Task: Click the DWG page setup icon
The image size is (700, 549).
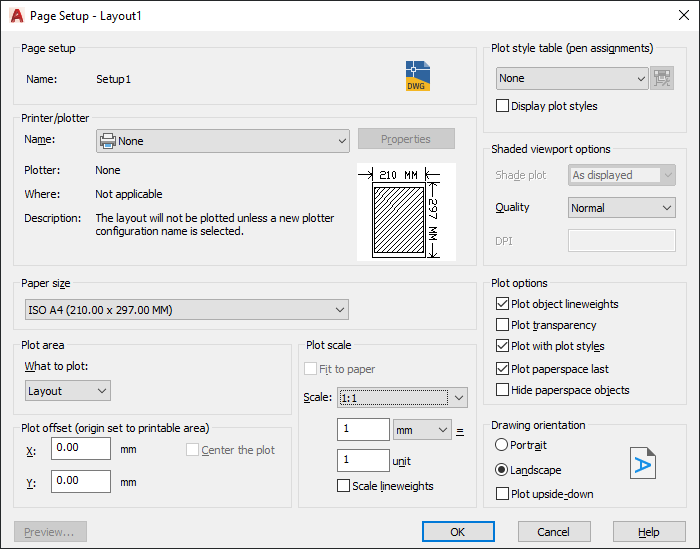Action: (x=418, y=76)
